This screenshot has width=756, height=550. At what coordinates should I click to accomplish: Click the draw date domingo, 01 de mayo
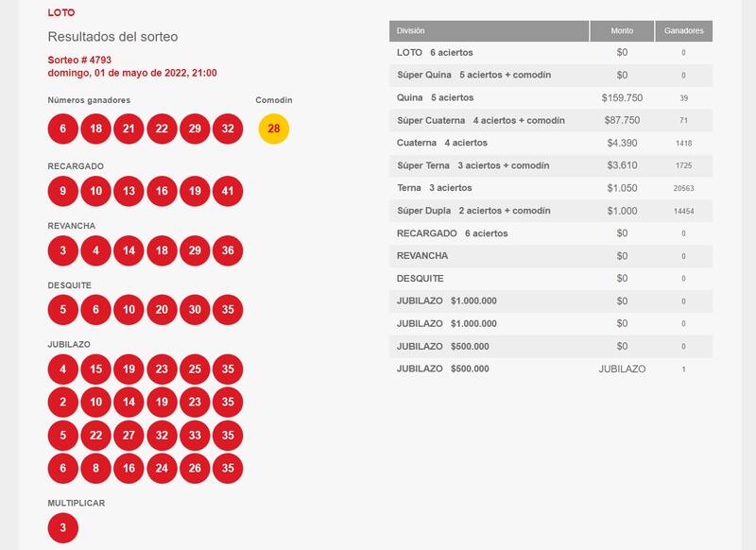pos(132,73)
